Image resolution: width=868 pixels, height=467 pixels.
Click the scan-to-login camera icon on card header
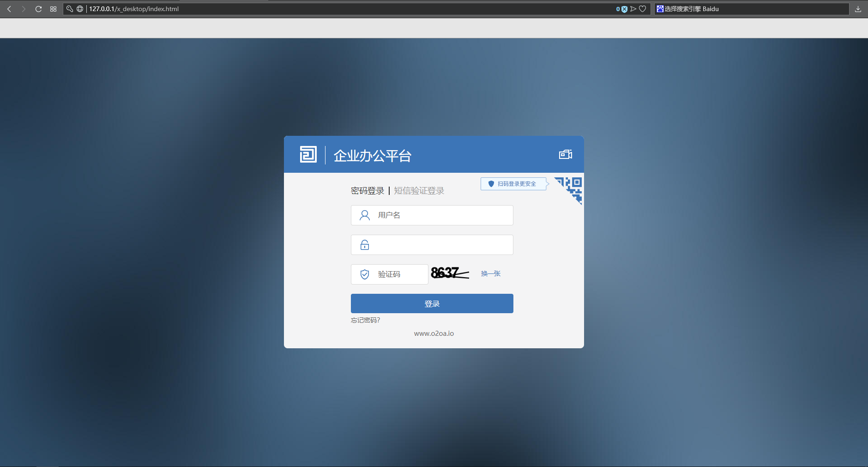(x=565, y=154)
